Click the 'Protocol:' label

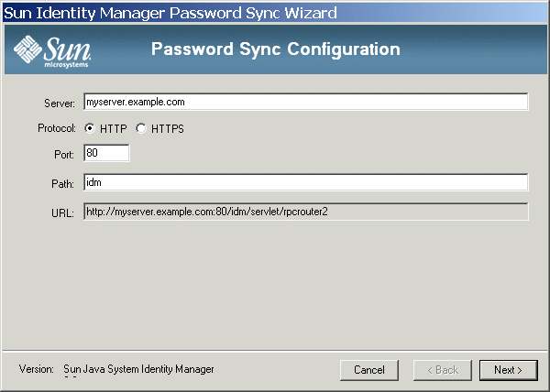click(x=57, y=128)
